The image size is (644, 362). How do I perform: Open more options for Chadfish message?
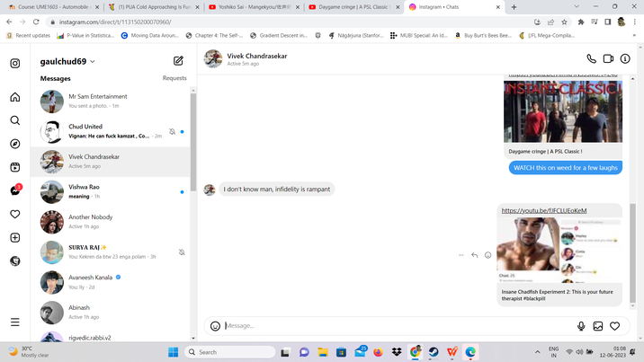click(461, 255)
